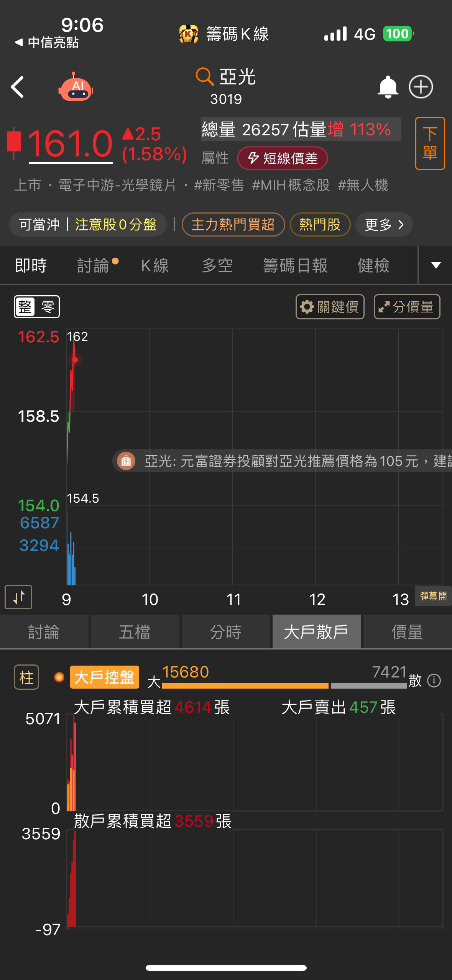This screenshot has width=452, height=980.
Task: Select the 五檔 sub-tab
Action: tap(135, 632)
